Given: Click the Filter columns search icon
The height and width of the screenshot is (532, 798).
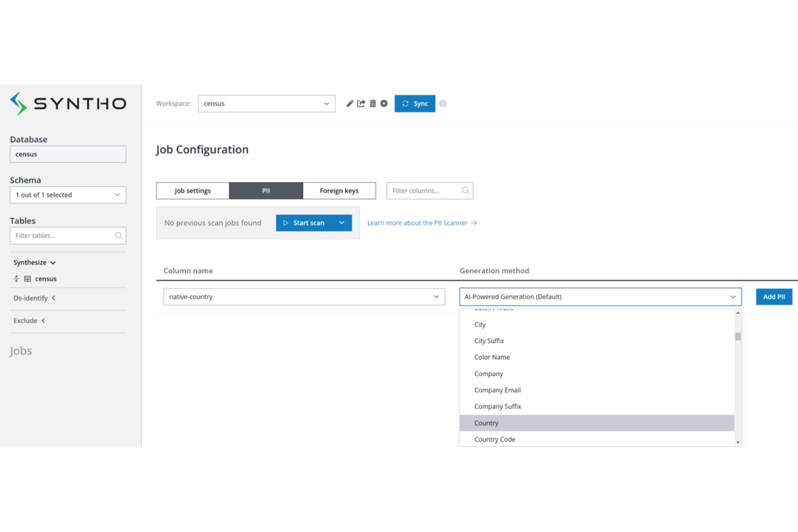Looking at the screenshot, I should (465, 190).
